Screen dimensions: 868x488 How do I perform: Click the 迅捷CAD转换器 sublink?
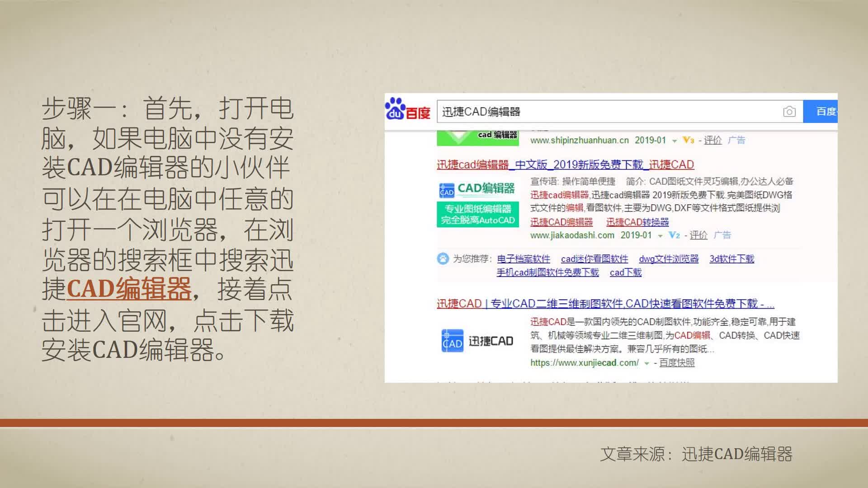pos(637,222)
